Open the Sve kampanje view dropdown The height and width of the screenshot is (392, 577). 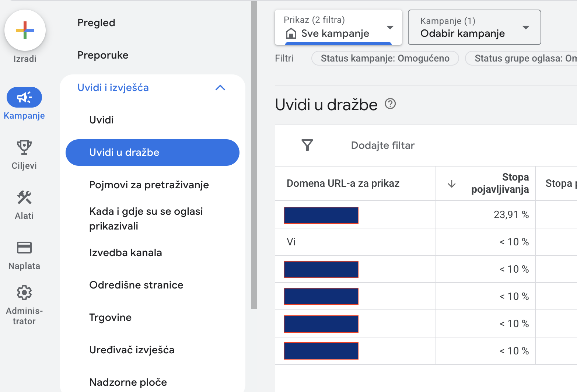pyautogui.click(x=338, y=27)
